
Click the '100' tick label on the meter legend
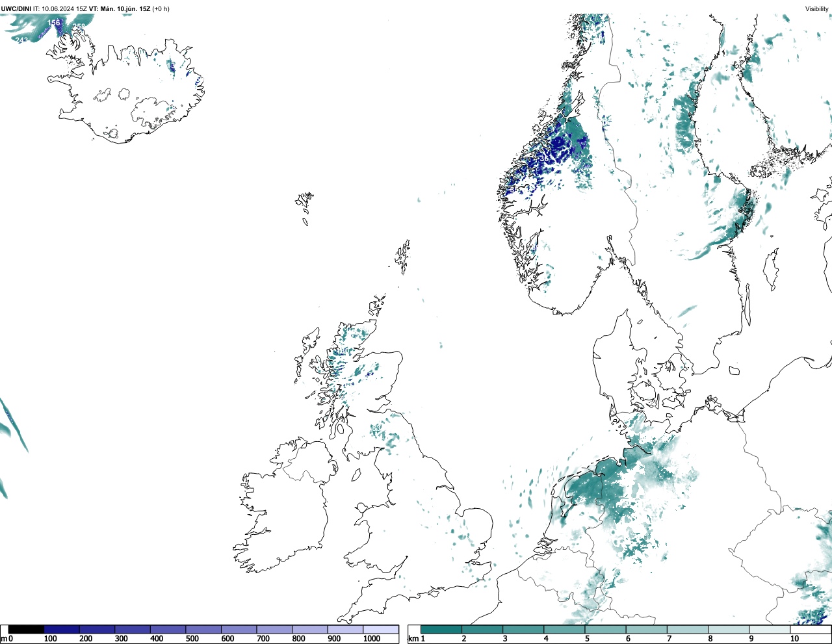[x=50, y=639]
